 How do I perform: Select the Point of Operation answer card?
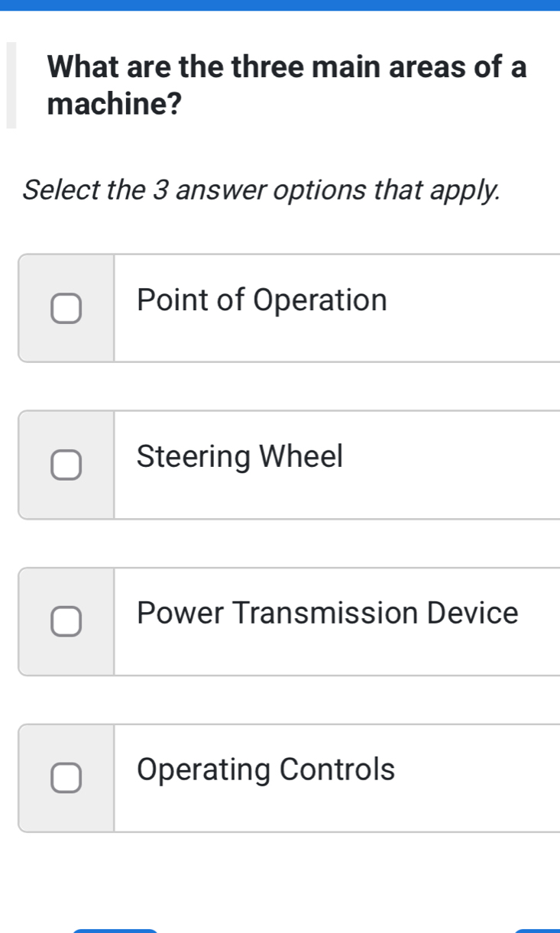[306, 307]
